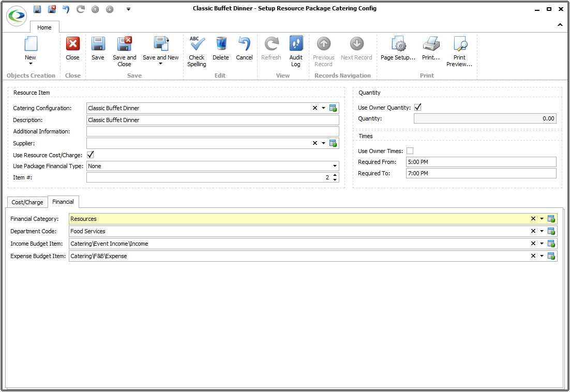Image resolution: width=570 pixels, height=392 pixels.
Task: Expand the Catering Configuration dropdown
Action: (323, 108)
